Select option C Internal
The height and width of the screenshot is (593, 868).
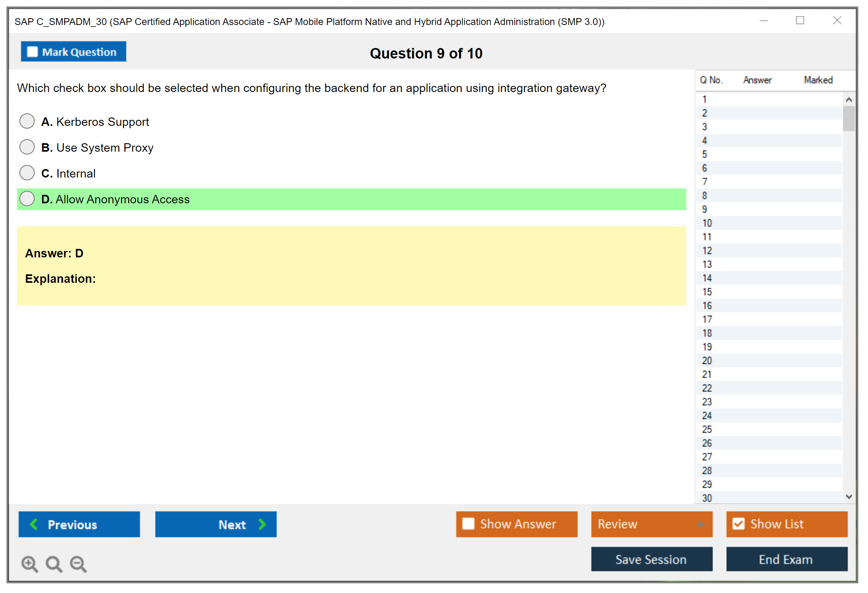(27, 173)
